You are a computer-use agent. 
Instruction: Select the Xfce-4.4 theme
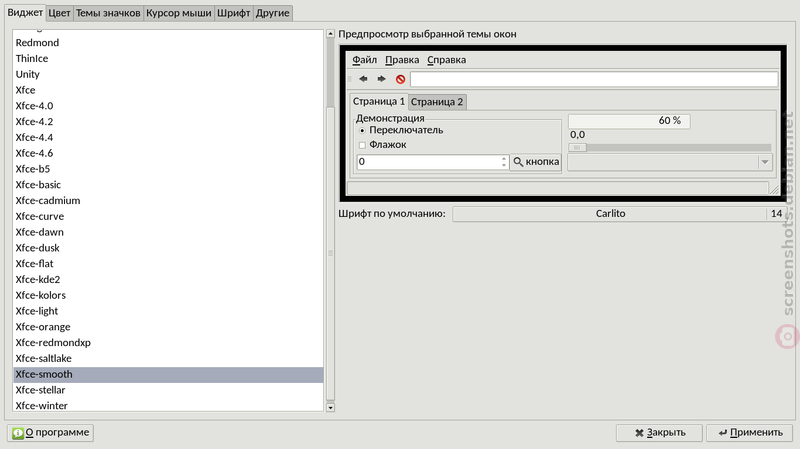click(x=168, y=138)
